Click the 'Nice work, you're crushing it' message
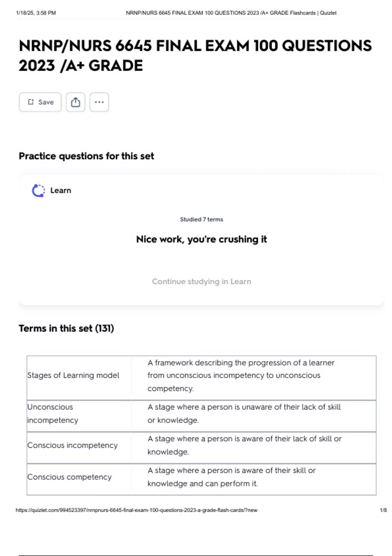This screenshot has width=392, height=556. [x=201, y=239]
